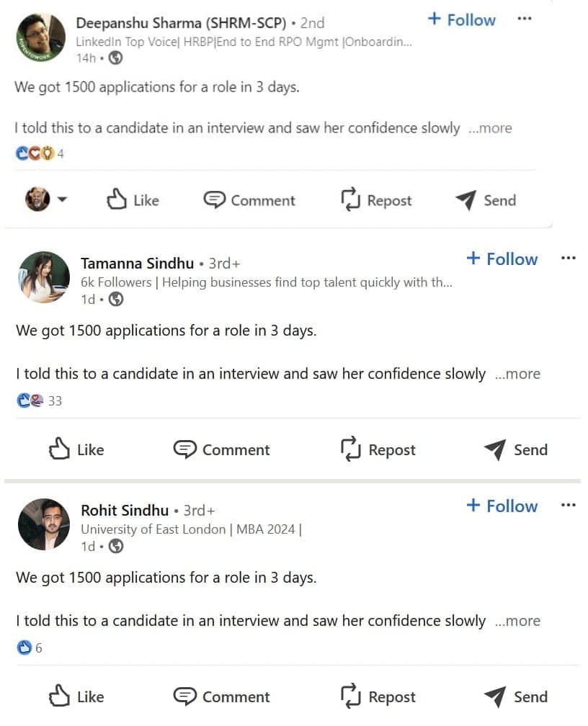Expand Tamanna Sindhu's post with ...more
588x726 pixels.
(517, 374)
